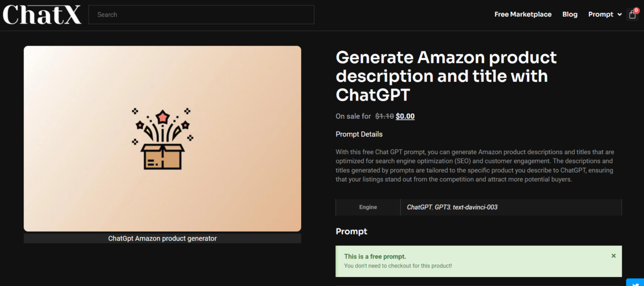Click the Prompt section heading above notice
Viewport: 644px width, 286px height.
click(352, 231)
